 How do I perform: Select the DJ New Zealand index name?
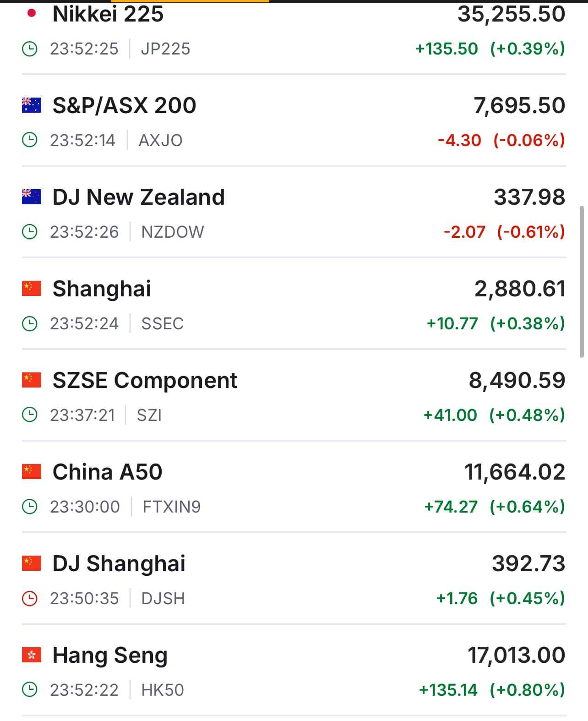point(138,197)
